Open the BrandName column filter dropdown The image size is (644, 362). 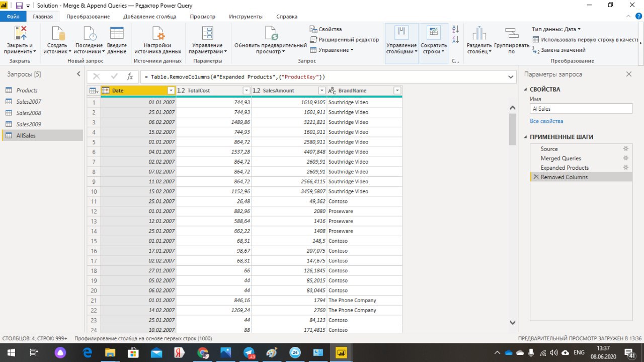coord(397,91)
